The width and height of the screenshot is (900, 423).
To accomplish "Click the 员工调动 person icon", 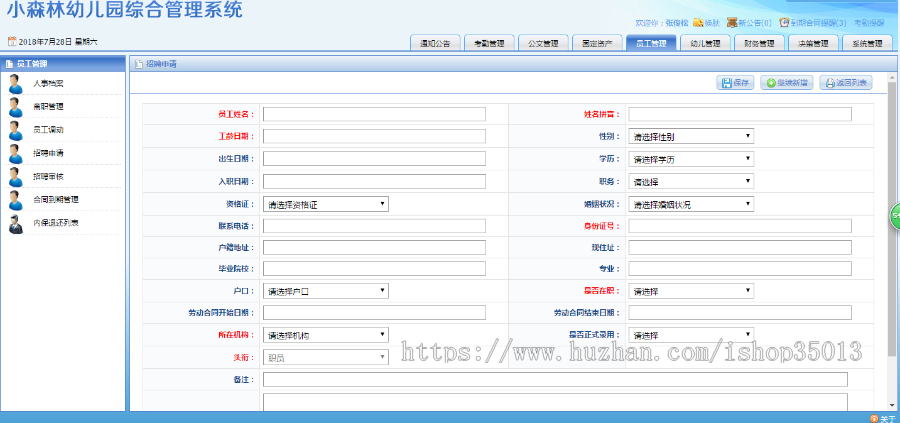I will pyautogui.click(x=15, y=130).
